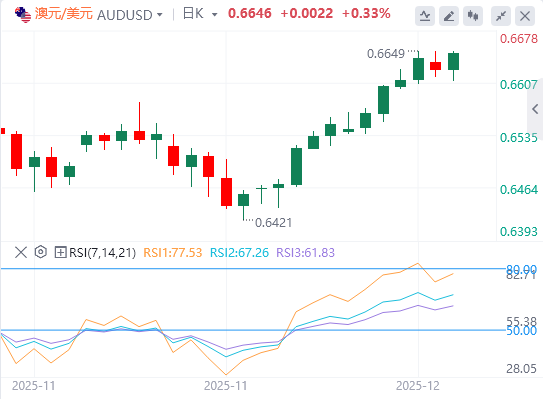543x399 pixels.
Task: Remove the RSI indicator panel
Action: 21,252
